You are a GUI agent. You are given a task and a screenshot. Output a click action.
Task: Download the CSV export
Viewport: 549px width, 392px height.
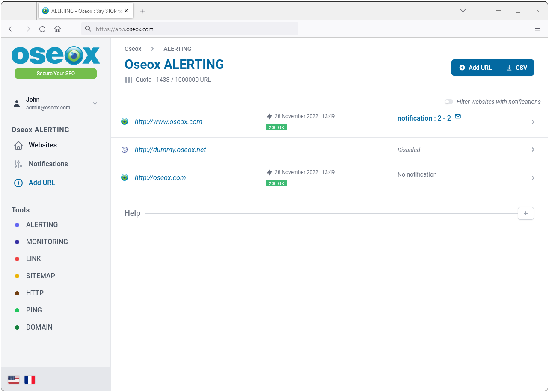click(516, 68)
